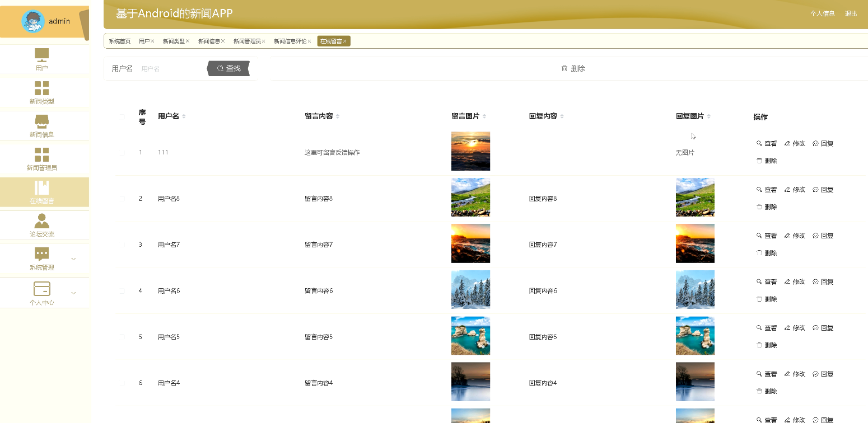Viewport: 868px width, 423px height.
Task: Click 回复 for the 用户名7 row
Action: coord(823,236)
